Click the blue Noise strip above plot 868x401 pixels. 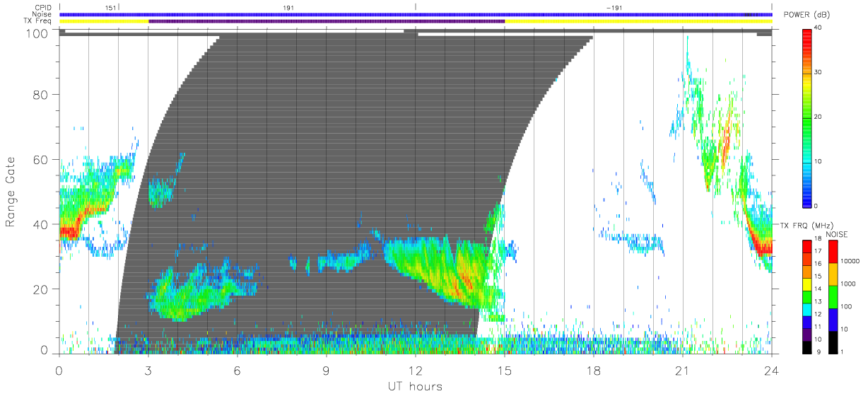coord(416,14)
